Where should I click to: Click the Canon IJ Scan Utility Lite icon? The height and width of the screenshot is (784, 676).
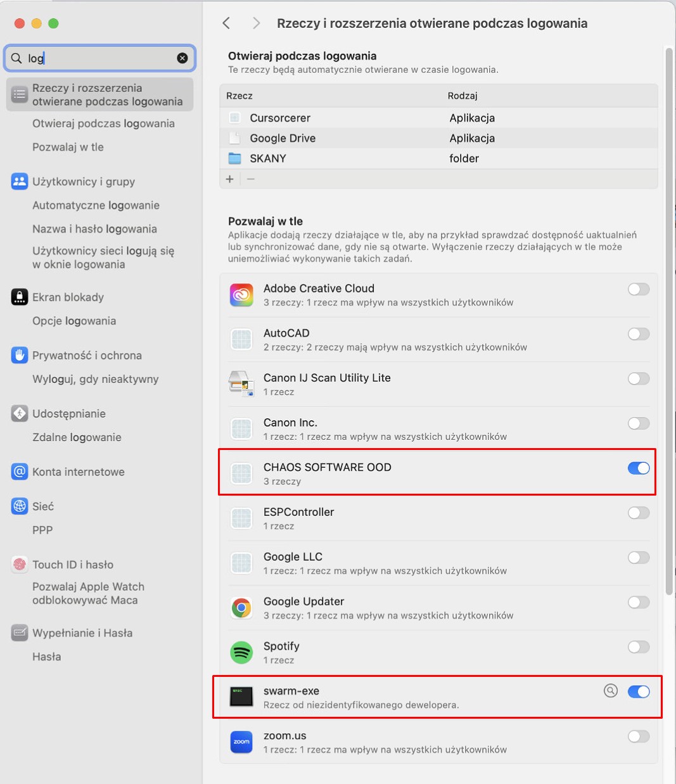[241, 385]
